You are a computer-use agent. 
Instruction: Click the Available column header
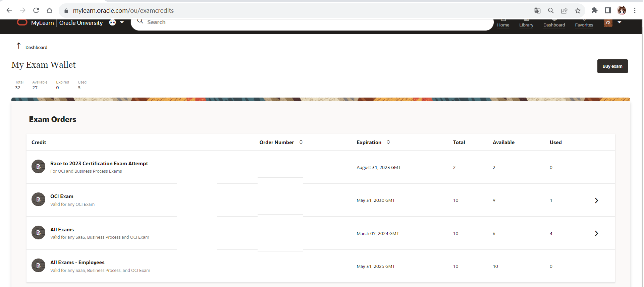click(503, 142)
